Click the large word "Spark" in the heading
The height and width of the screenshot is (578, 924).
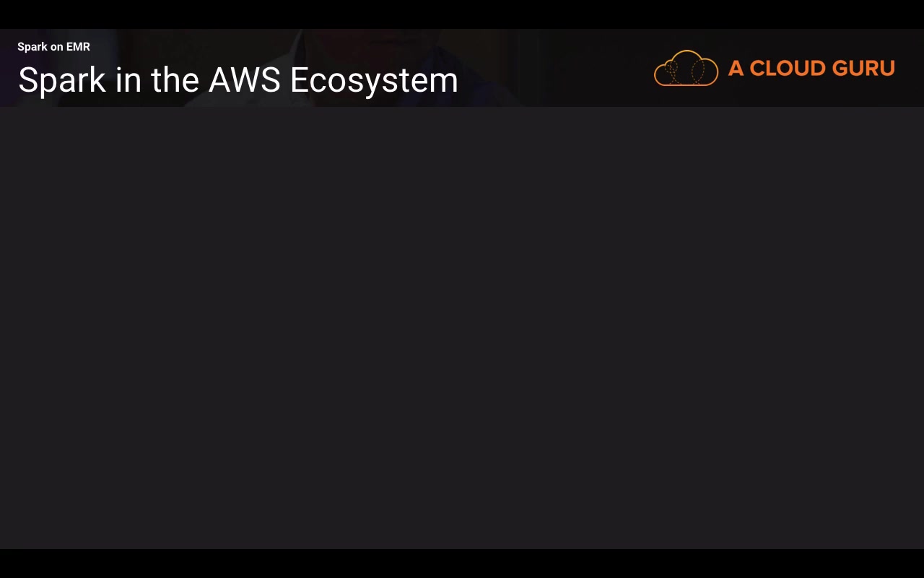[62, 80]
